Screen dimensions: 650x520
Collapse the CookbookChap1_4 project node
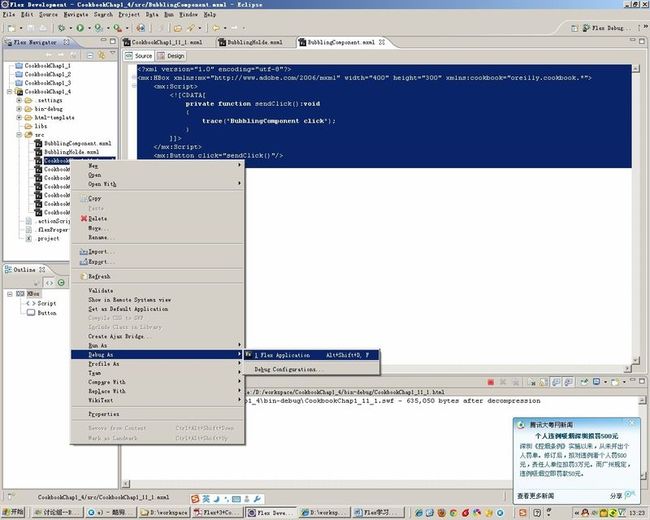9,92
